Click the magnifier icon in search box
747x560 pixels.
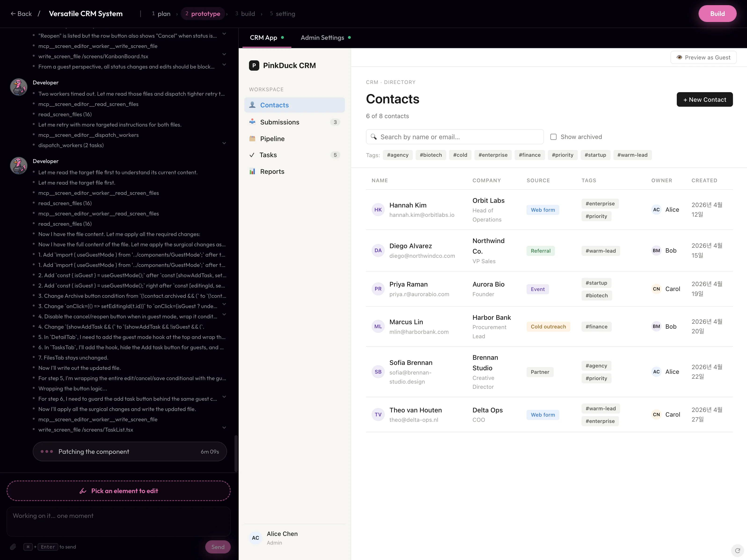point(373,137)
